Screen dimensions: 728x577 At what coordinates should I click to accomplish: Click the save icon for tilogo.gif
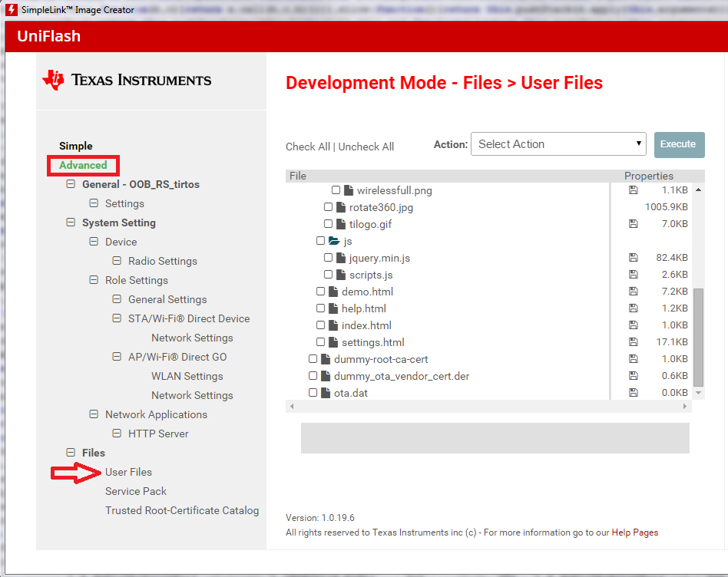634,224
